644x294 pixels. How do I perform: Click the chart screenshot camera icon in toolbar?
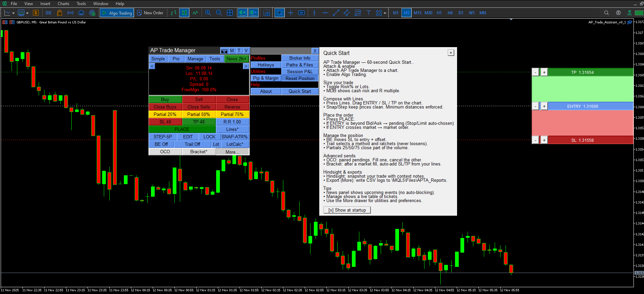(x=267, y=13)
